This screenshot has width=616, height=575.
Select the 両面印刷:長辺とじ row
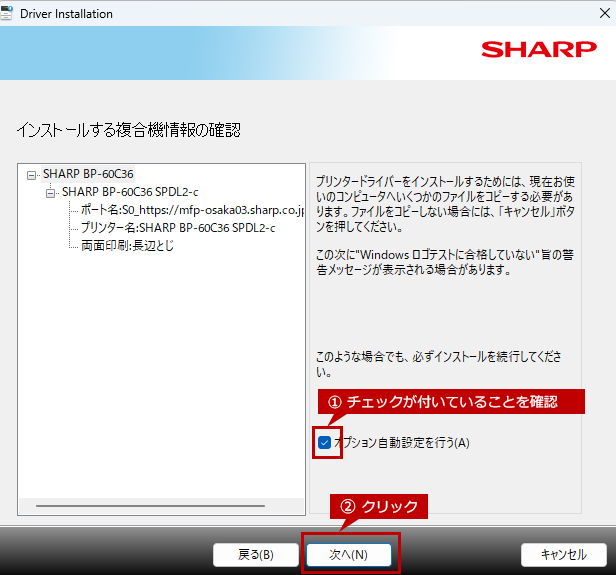pyautogui.click(x=127, y=246)
